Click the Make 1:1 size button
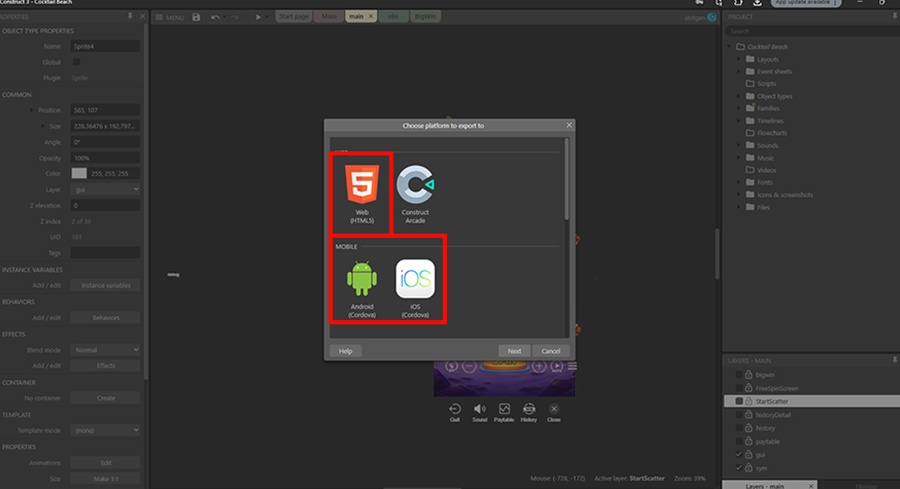Image resolution: width=900 pixels, height=489 pixels. pyautogui.click(x=106, y=479)
